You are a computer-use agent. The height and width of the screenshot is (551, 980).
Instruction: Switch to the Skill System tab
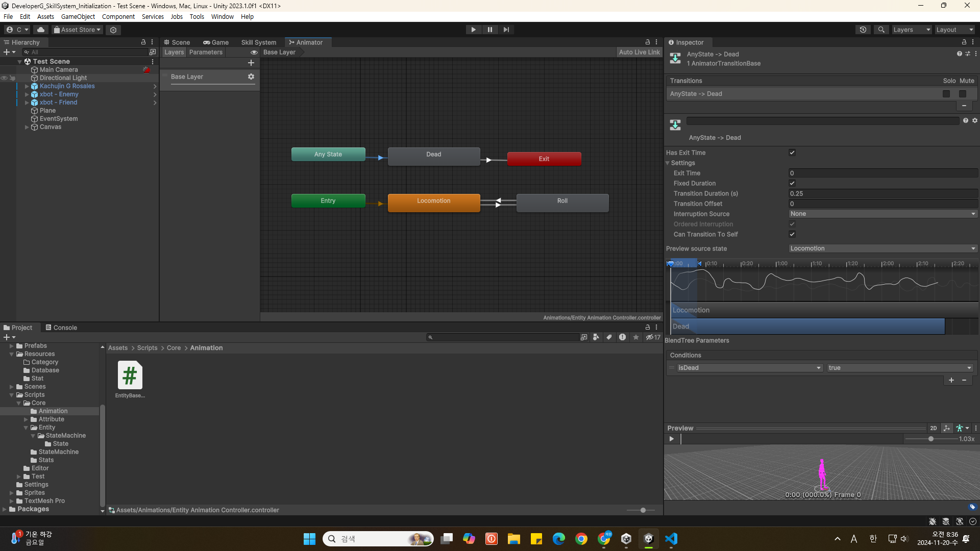[259, 42]
